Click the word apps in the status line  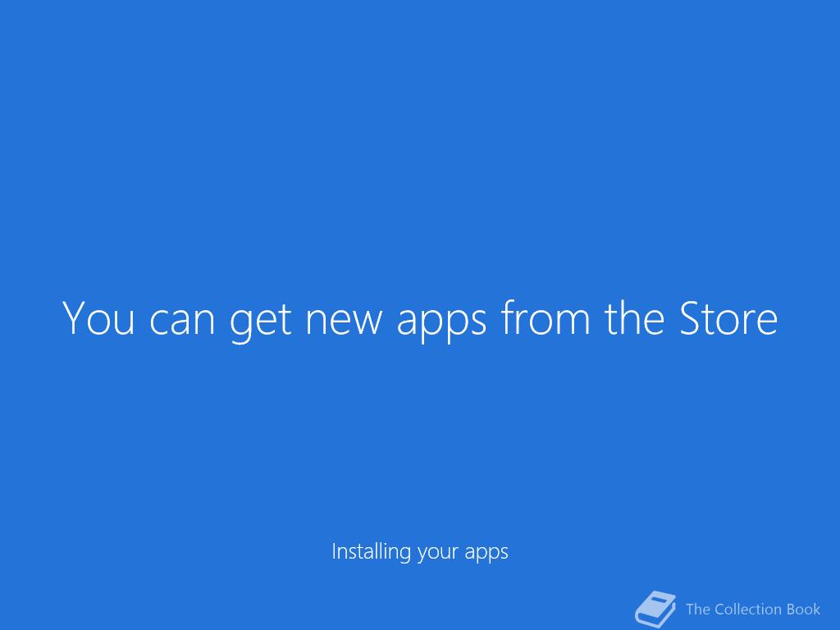click(x=486, y=554)
